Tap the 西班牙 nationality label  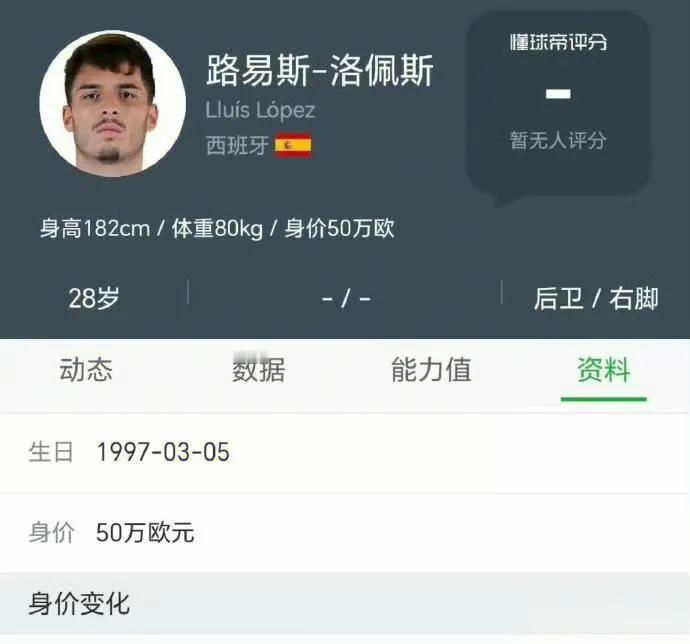point(237,145)
